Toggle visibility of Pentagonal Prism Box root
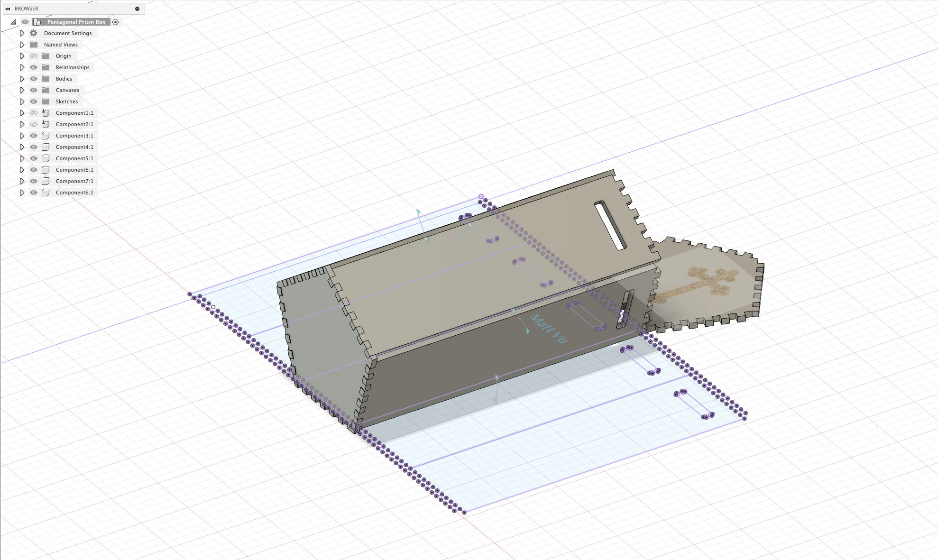 (25, 22)
